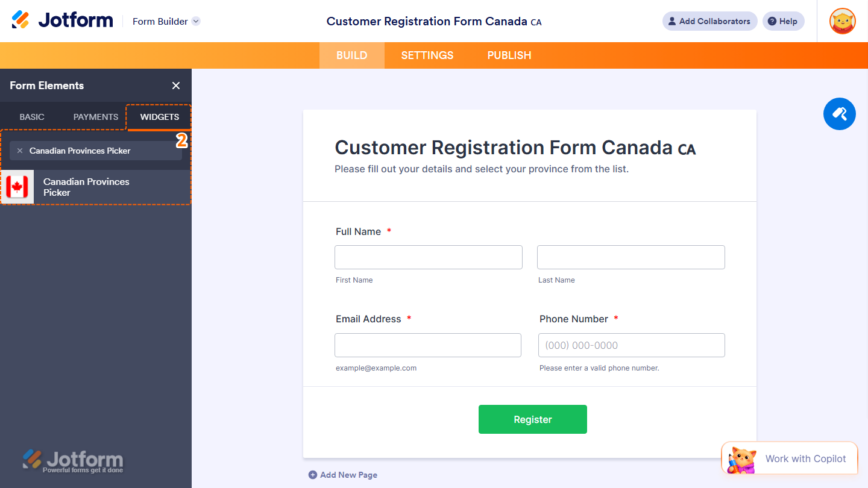
Task: Click the Phone Number input field
Action: coord(631,345)
